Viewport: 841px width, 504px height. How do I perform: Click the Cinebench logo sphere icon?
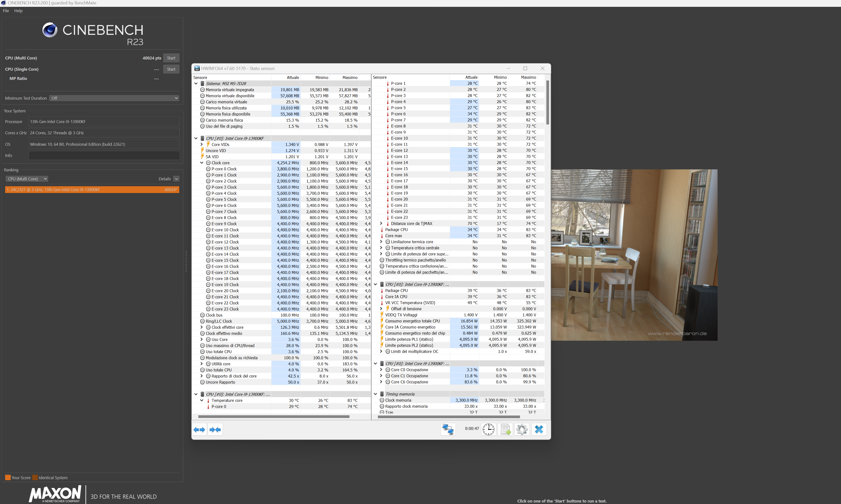(50, 30)
